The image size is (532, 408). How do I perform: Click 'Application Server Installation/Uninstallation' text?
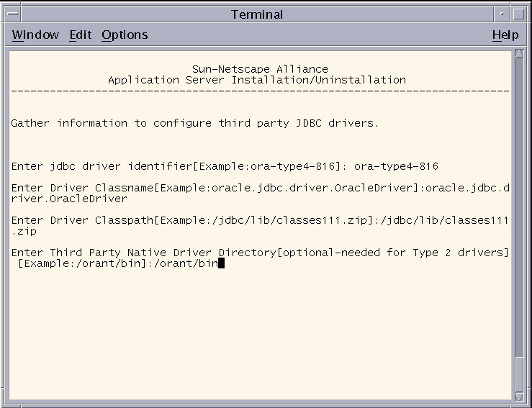click(257, 80)
